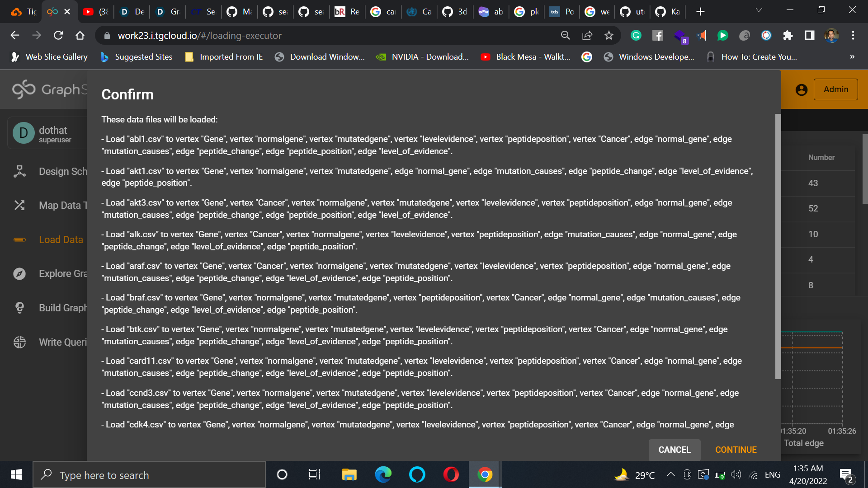This screenshot has height=488, width=868.
Task: Open Write Queries globe icon
Action: click(x=19, y=342)
